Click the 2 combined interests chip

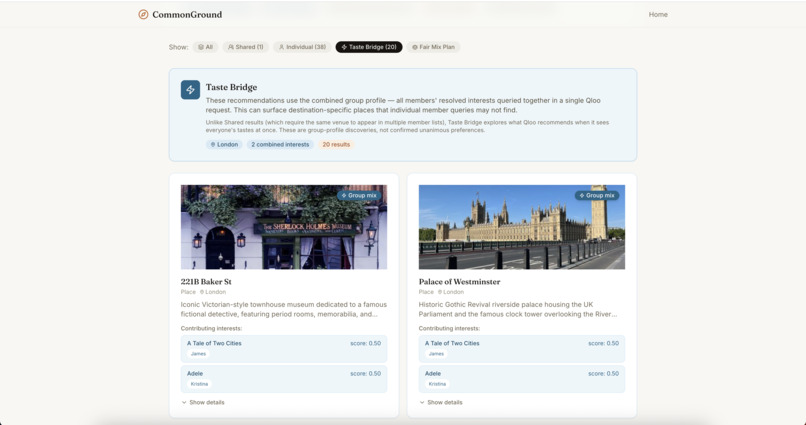pyautogui.click(x=280, y=144)
